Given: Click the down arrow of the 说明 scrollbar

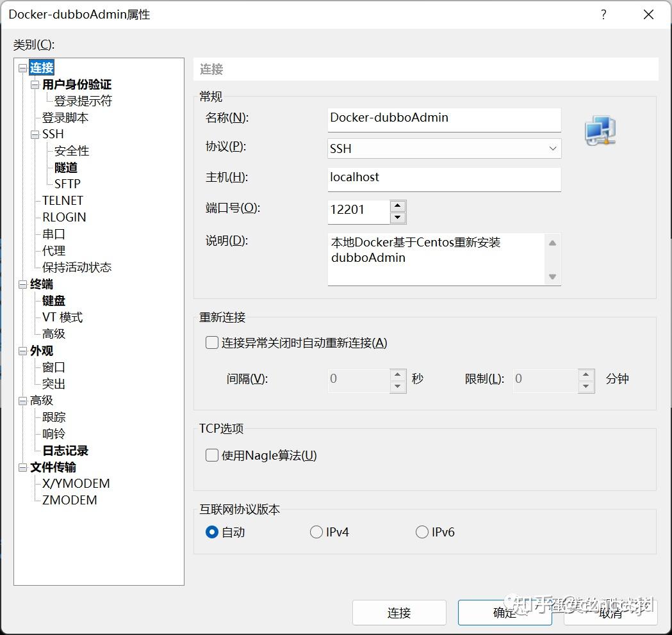Looking at the screenshot, I should tap(552, 277).
